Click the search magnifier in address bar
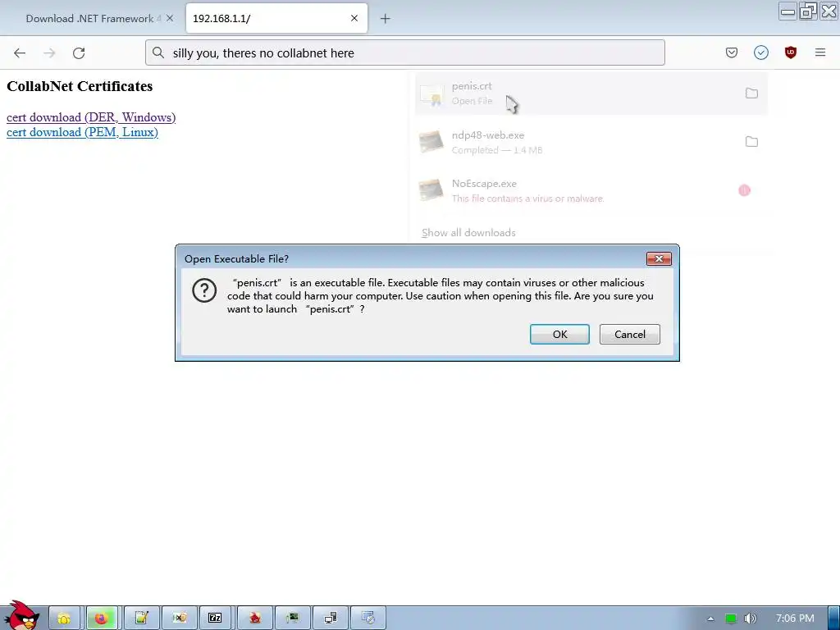840x630 pixels. pos(158,52)
